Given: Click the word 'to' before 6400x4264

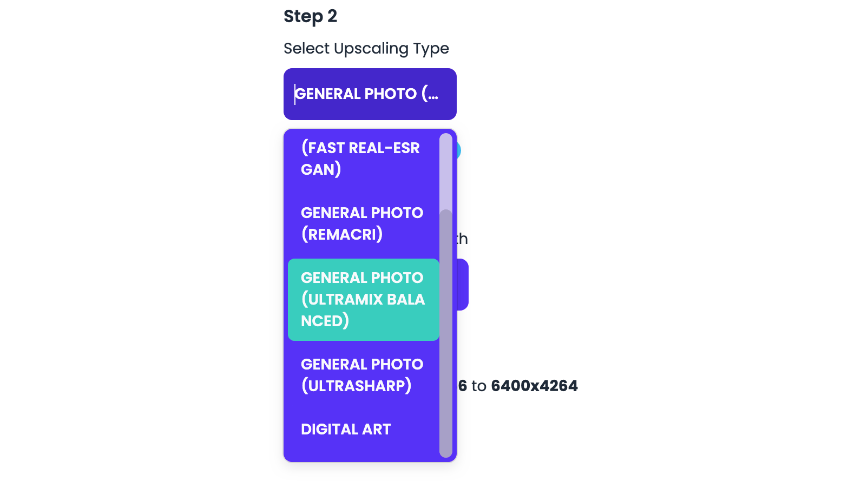Looking at the screenshot, I should tap(479, 386).
